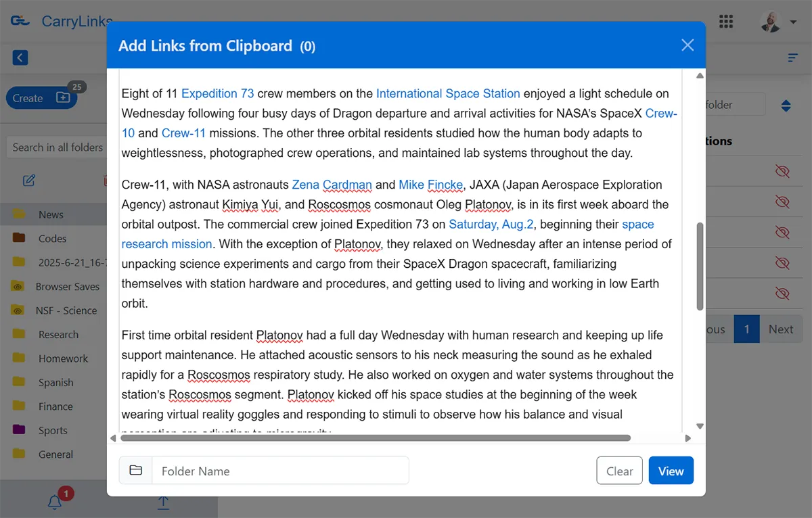Open the Zena Cardman link
The image size is (812, 518).
point(332,185)
